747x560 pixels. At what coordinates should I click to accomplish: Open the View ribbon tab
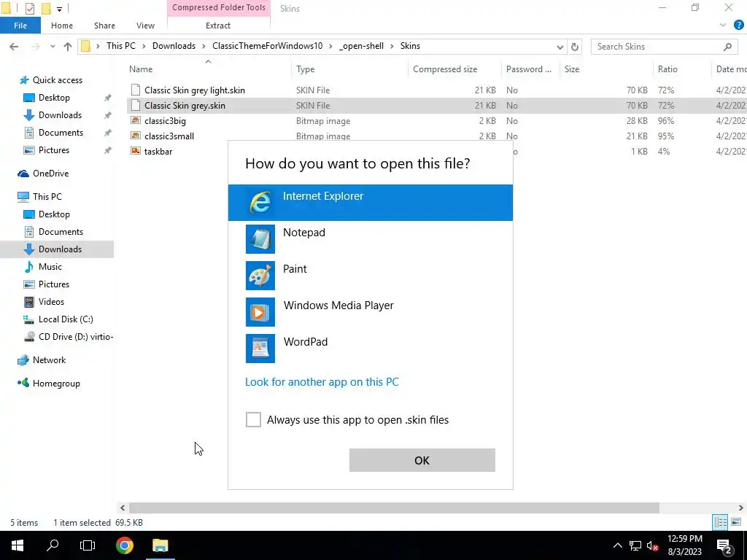point(145,26)
